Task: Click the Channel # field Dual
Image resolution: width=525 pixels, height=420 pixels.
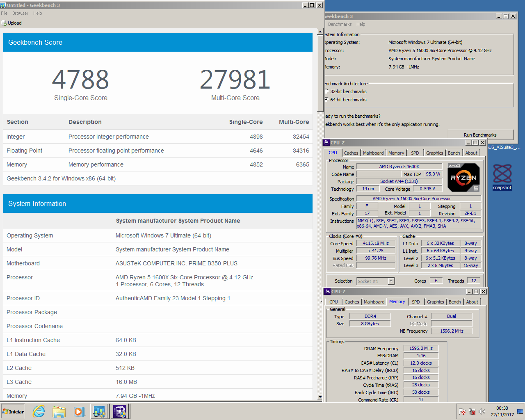Action: pos(452,316)
